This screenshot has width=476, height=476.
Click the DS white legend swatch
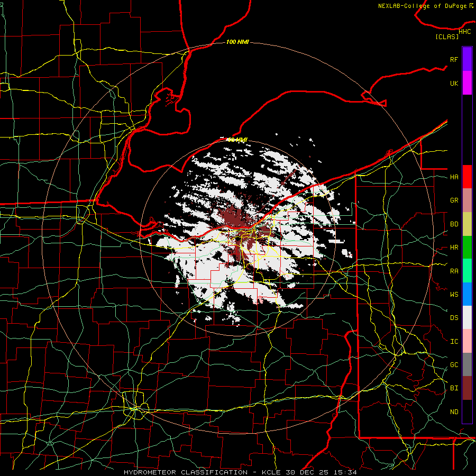coord(467,317)
